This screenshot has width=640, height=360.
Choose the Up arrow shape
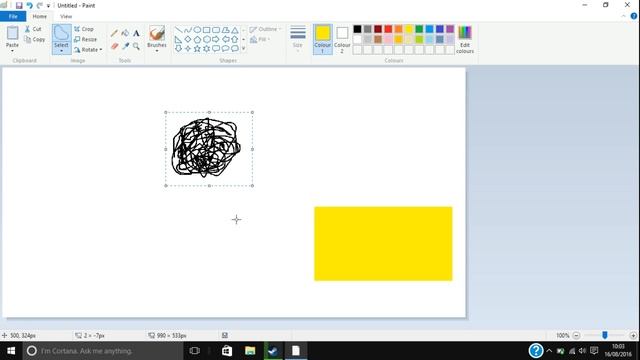pos(235,40)
